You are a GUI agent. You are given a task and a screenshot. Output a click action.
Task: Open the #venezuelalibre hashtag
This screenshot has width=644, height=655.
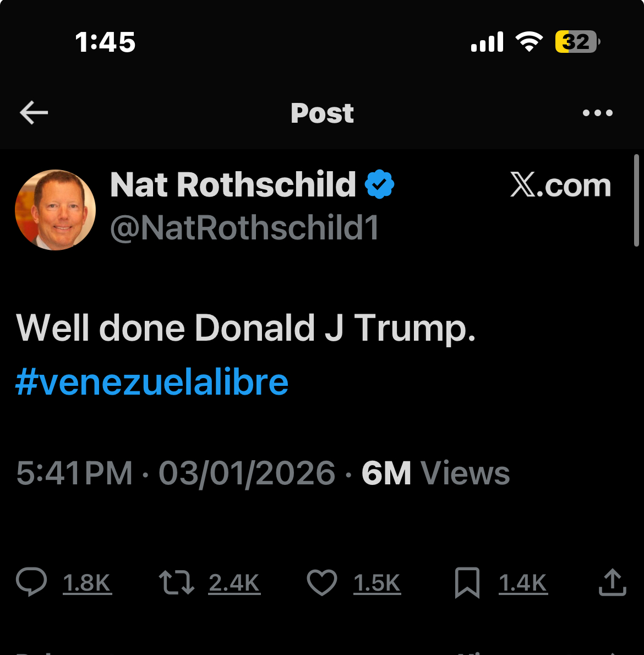(x=152, y=383)
